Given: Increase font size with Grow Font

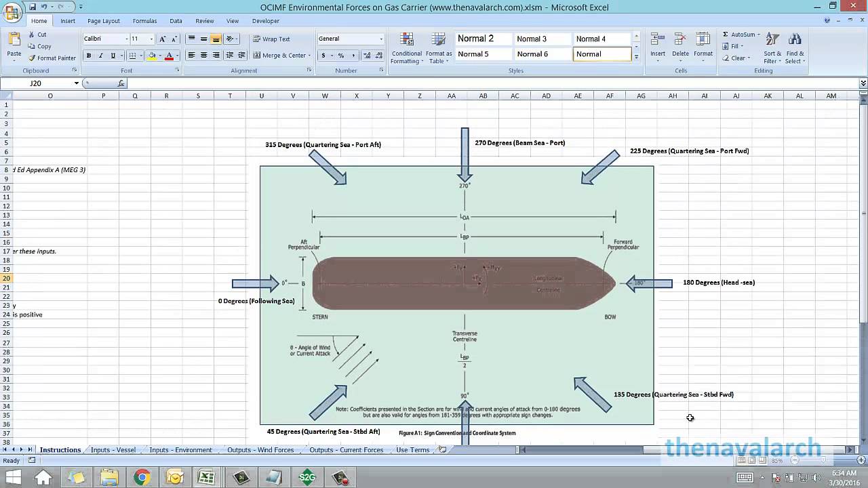Looking at the screenshot, I should click(x=163, y=39).
